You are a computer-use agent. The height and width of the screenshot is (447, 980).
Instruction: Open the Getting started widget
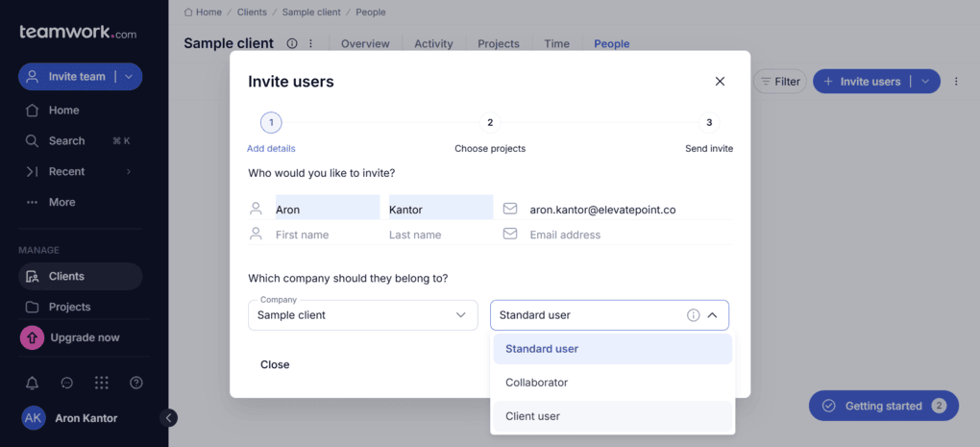coord(884,406)
